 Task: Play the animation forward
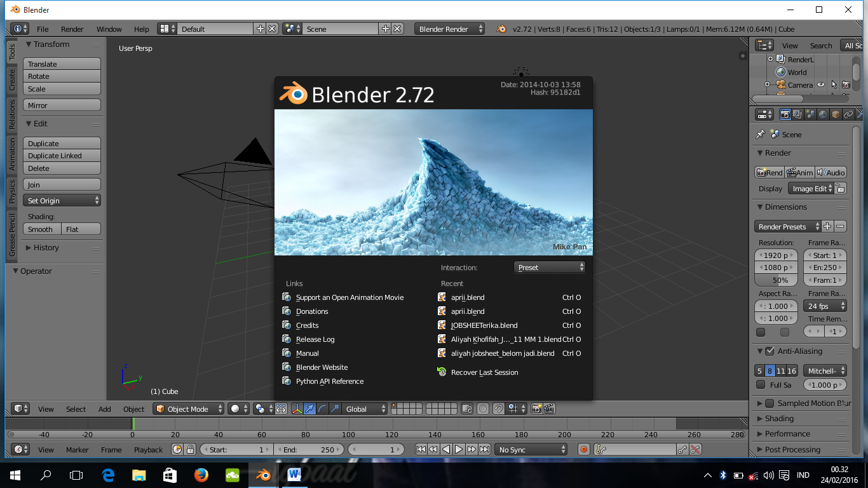(x=459, y=449)
